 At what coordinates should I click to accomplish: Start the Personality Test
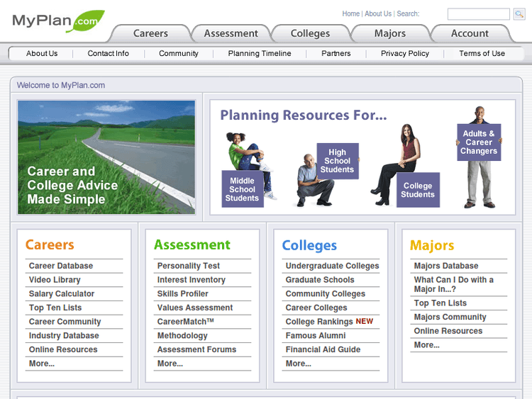click(x=188, y=266)
